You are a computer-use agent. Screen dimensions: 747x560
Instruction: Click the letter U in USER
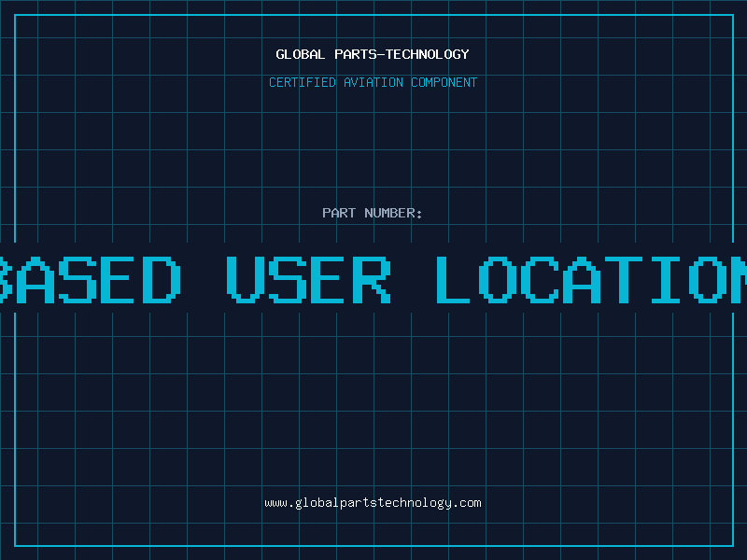(x=245, y=279)
